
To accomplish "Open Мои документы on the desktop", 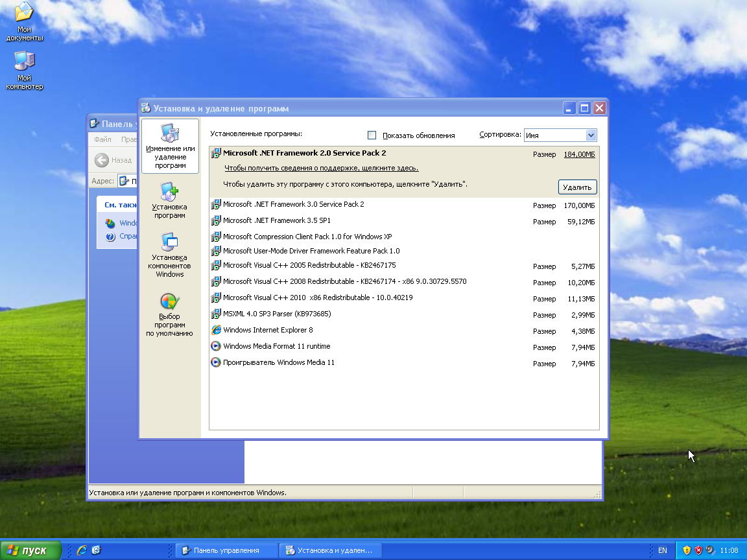I will [24, 16].
